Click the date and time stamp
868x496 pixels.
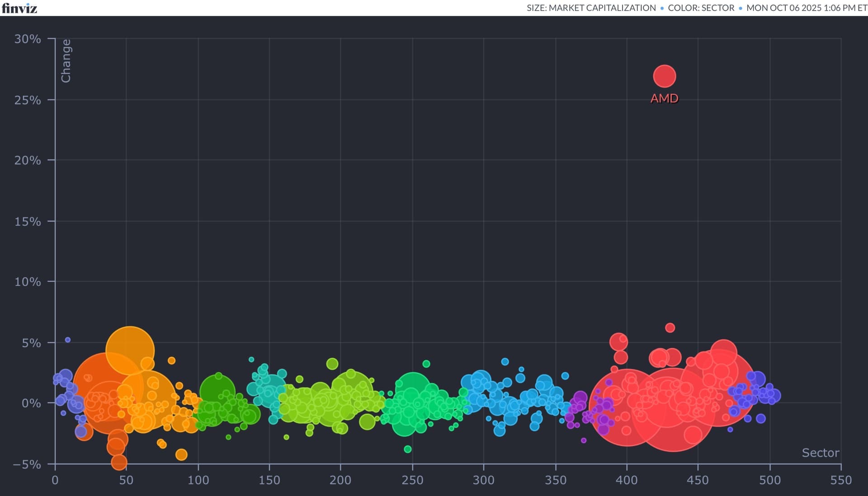[x=807, y=8]
